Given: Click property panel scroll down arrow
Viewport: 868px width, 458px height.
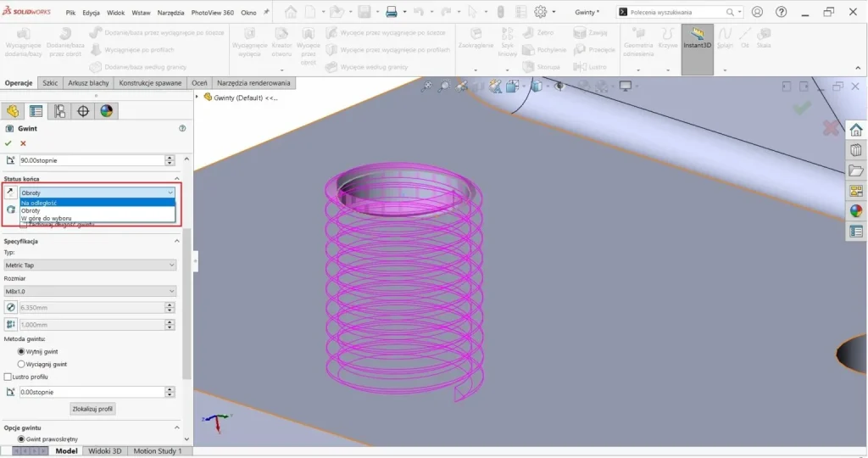Looking at the screenshot, I should (x=186, y=439).
